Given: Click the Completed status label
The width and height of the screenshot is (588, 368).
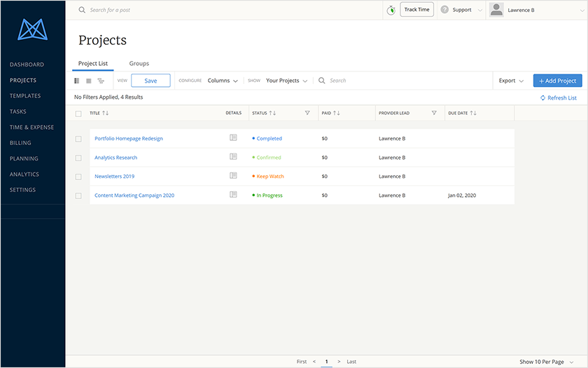Looking at the screenshot, I should (x=269, y=138).
